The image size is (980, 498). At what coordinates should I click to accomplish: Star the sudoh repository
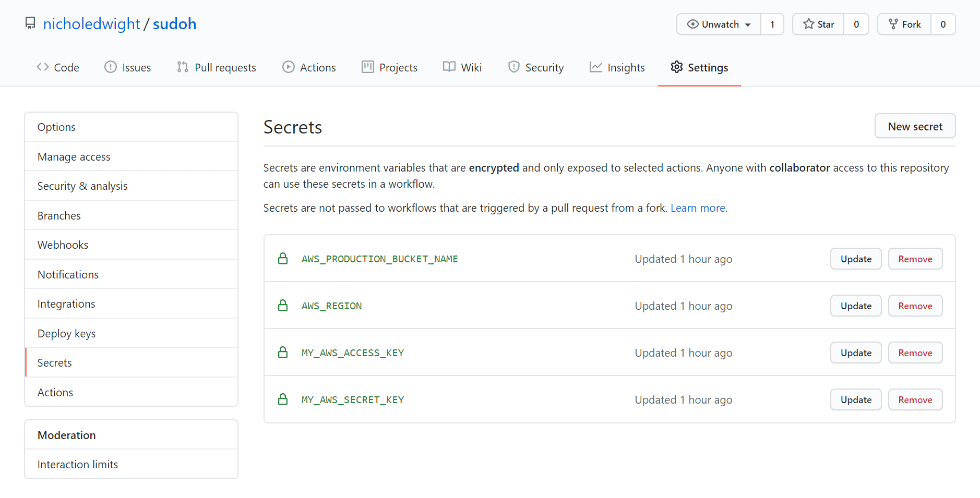click(x=819, y=25)
